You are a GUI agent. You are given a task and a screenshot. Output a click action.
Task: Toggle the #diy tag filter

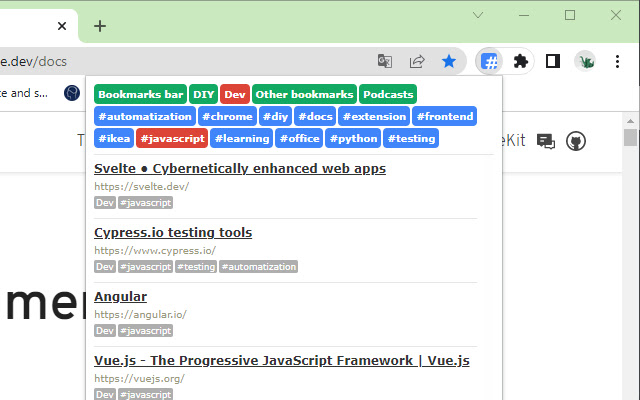coord(276,116)
